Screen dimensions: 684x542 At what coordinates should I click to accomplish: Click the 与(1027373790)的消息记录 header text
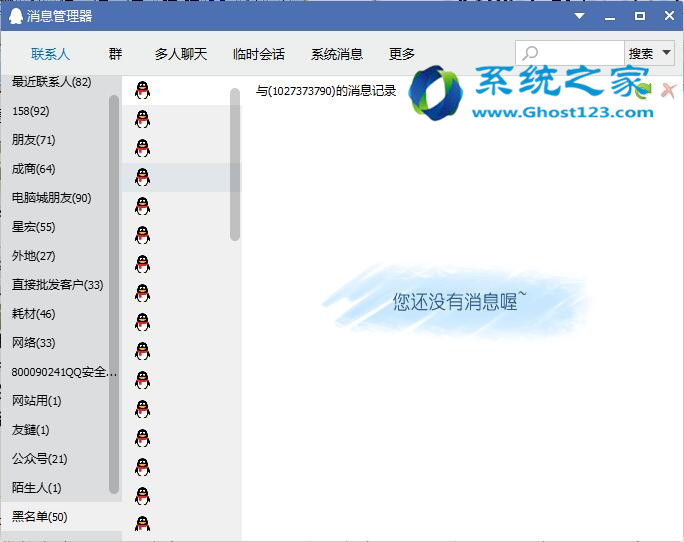[x=326, y=91]
